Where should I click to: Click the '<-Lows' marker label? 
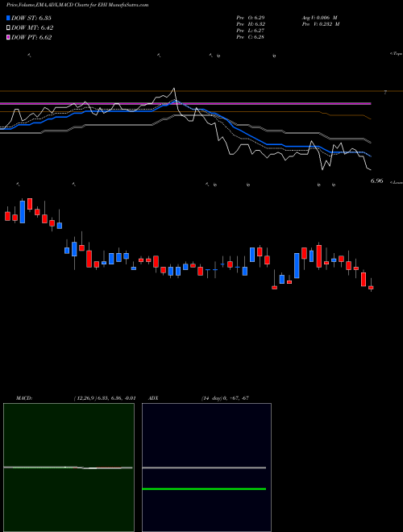(397, 182)
